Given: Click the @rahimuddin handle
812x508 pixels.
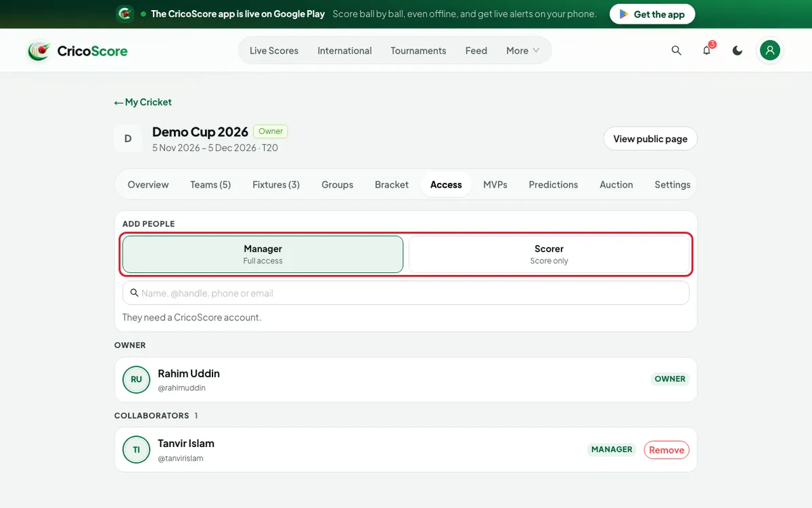Looking at the screenshot, I should tap(181, 388).
